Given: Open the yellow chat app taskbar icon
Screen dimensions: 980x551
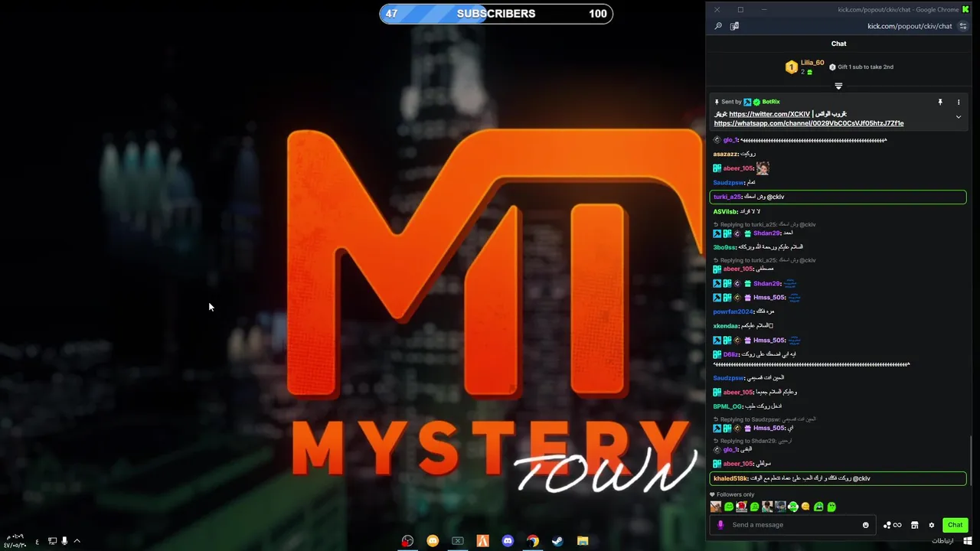Looking at the screenshot, I should tap(433, 541).
